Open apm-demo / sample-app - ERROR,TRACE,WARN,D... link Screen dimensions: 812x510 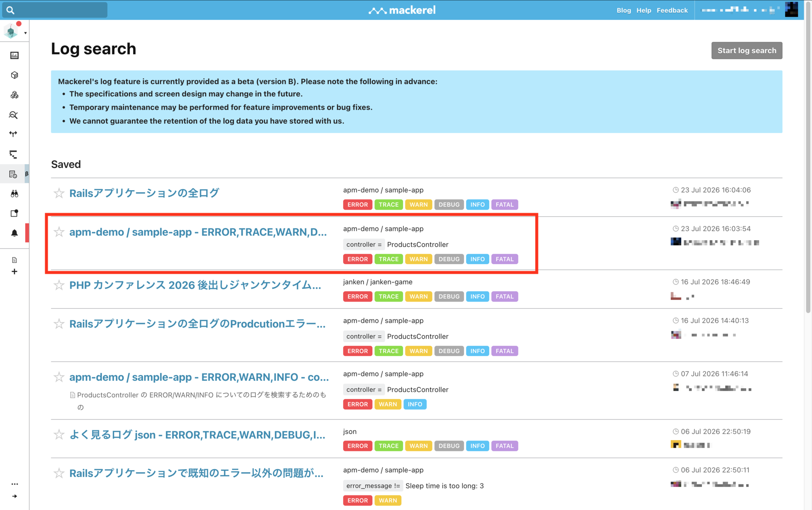coord(198,232)
